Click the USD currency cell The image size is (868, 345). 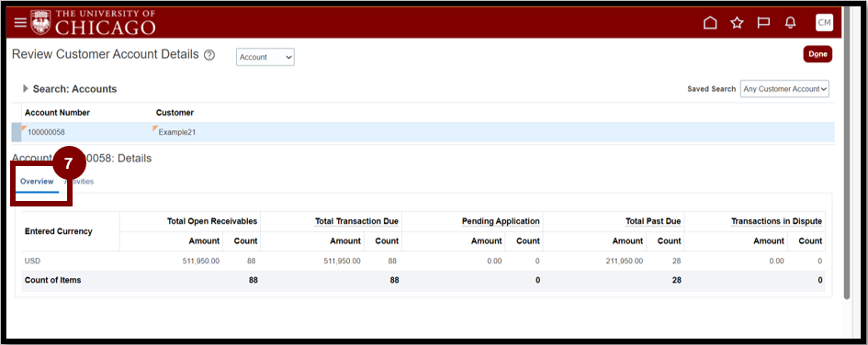pyautogui.click(x=33, y=261)
